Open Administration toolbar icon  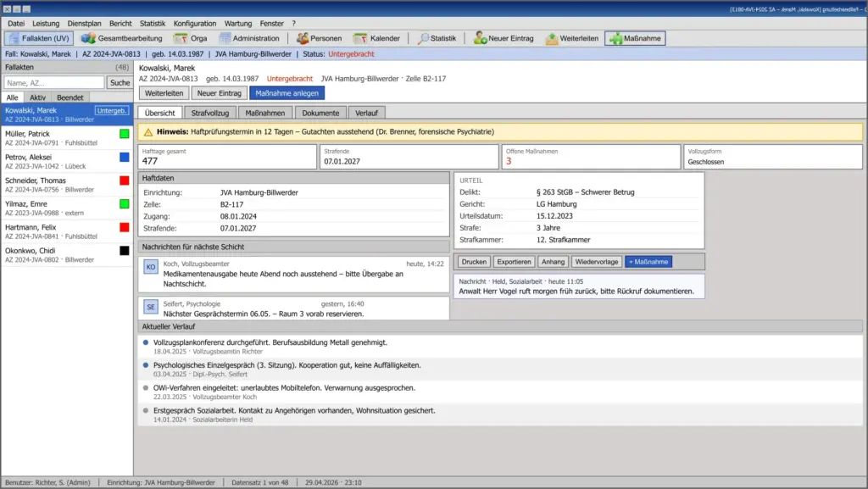[224, 38]
